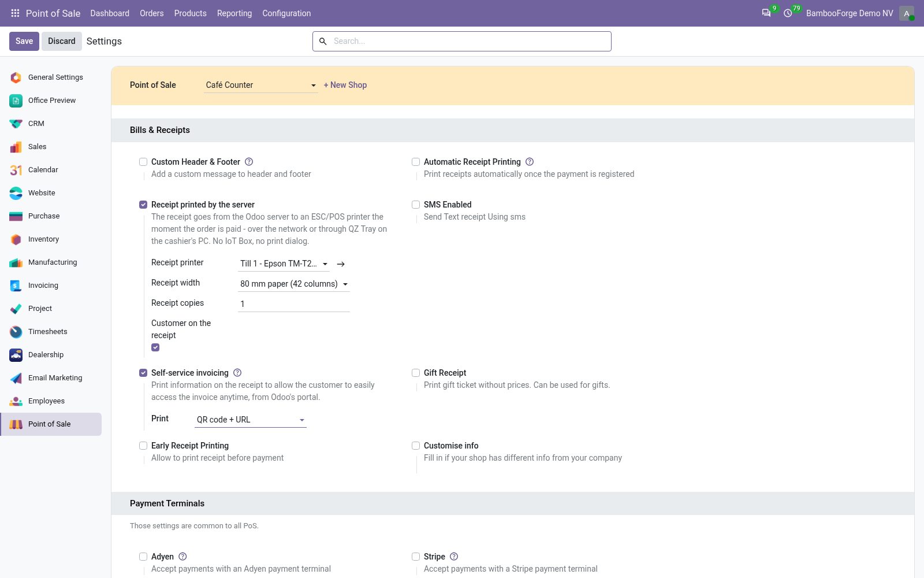Open Reporting menu
The width and height of the screenshot is (924, 578).
pos(234,13)
